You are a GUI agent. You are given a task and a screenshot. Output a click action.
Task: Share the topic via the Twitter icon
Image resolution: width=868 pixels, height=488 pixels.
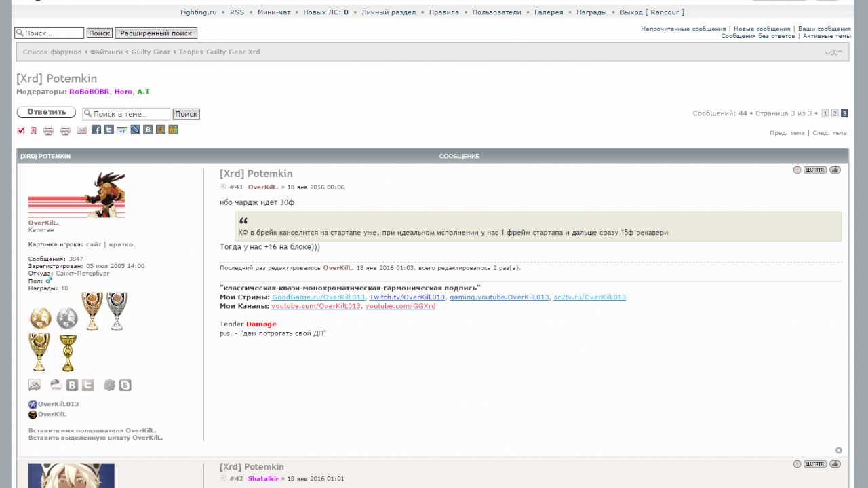(x=108, y=130)
